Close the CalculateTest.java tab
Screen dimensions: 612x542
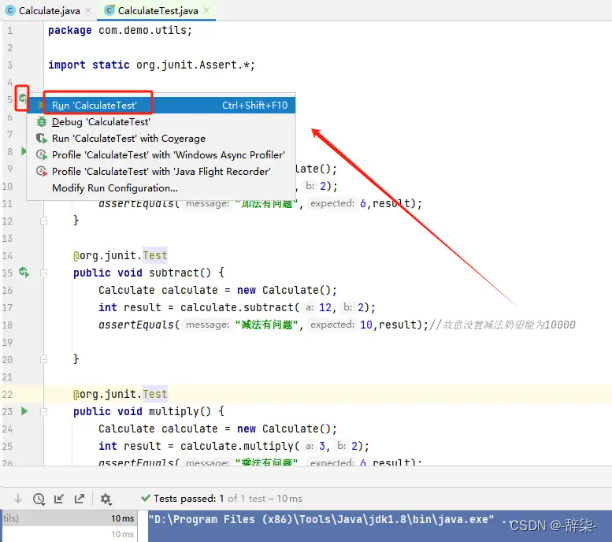tap(207, 10)
